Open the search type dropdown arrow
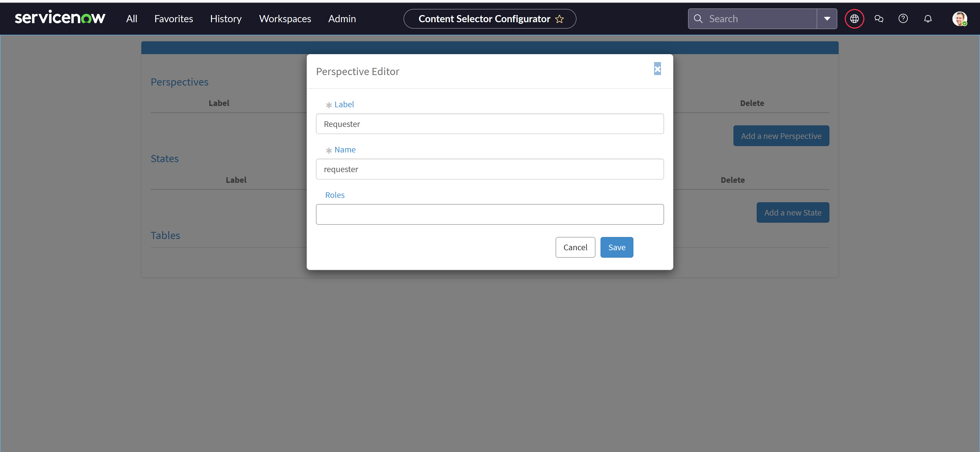The width and height of the screenshot is (980, 452). point(826,19)
